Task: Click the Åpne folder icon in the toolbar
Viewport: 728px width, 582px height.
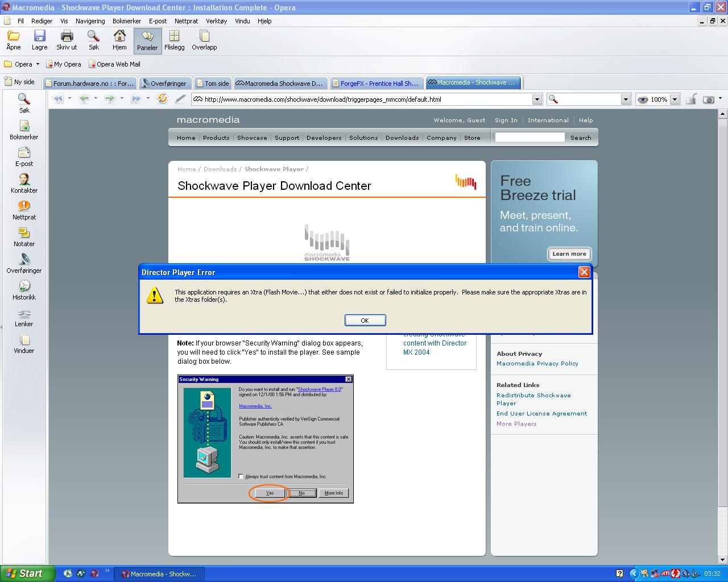Action: [x=14, y=36]
